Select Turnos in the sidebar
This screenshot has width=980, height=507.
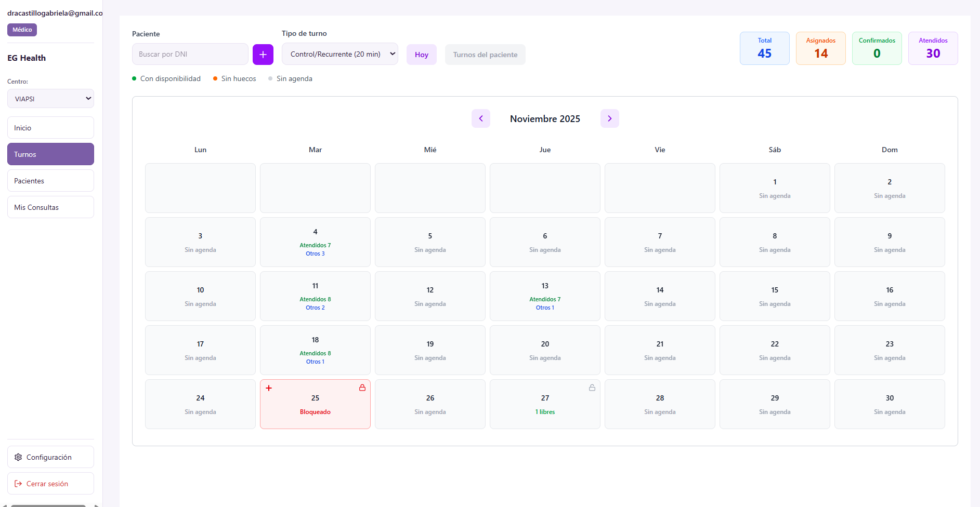(50, 154)
